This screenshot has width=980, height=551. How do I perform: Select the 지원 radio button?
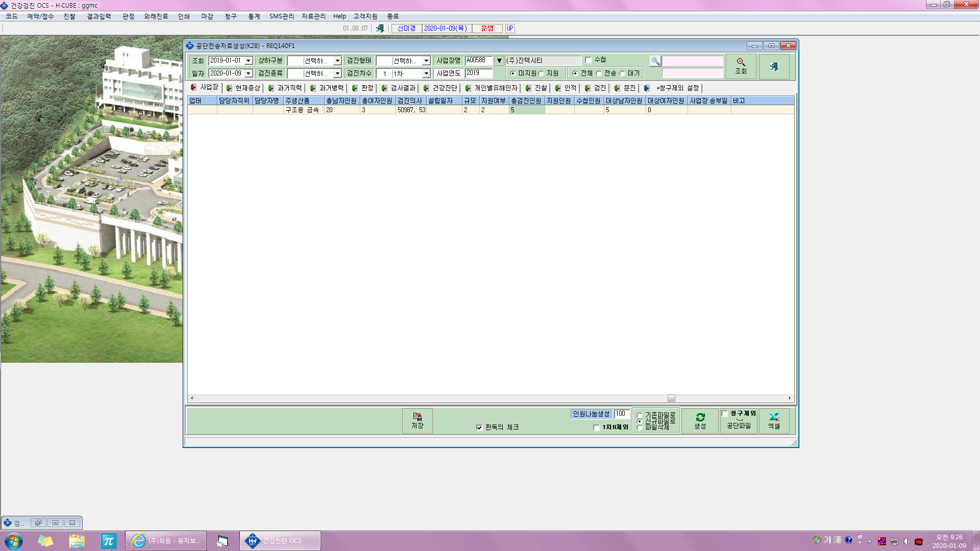[x=542, y=73]
